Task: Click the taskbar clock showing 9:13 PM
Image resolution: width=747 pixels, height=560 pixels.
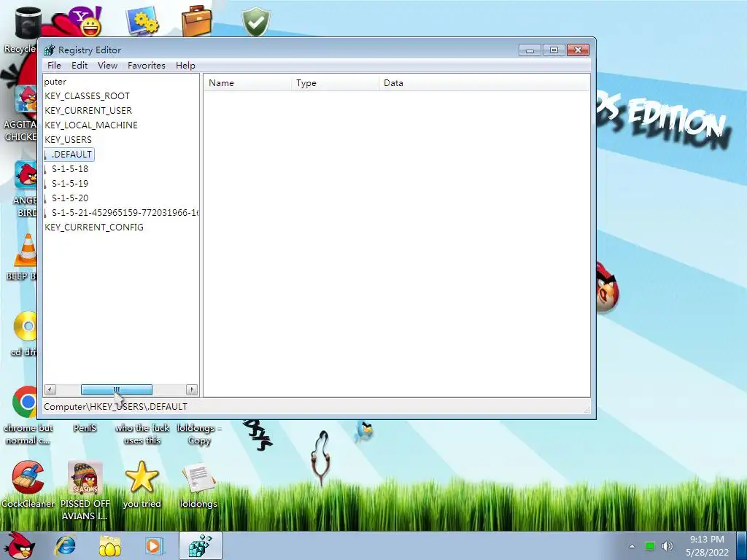Action: (x=707, y=545)
